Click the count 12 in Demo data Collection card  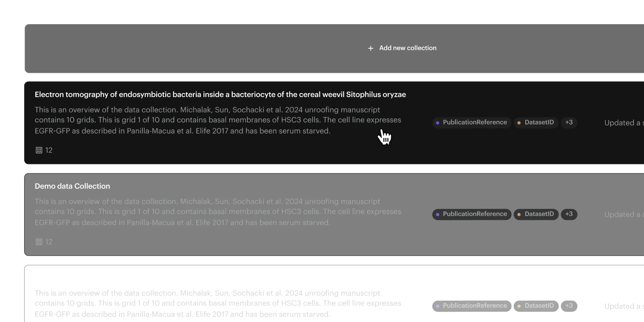[x=49, y=242]
